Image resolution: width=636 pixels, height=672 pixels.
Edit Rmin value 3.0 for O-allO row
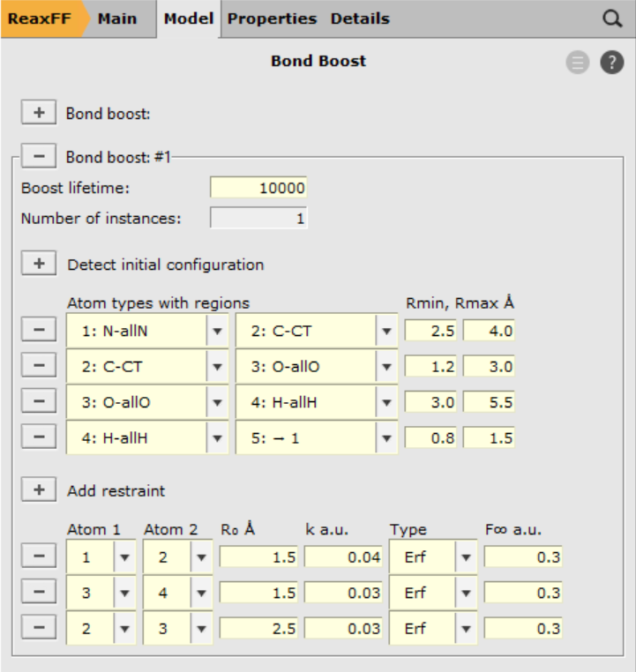(x=430, y=402)
